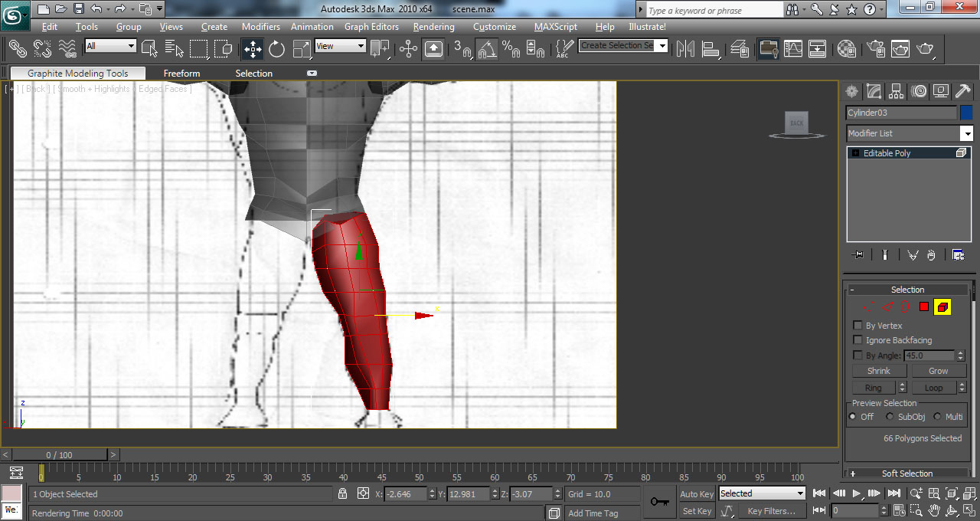
Task: Select Vertex sub-object level
Action: point(869,306)
